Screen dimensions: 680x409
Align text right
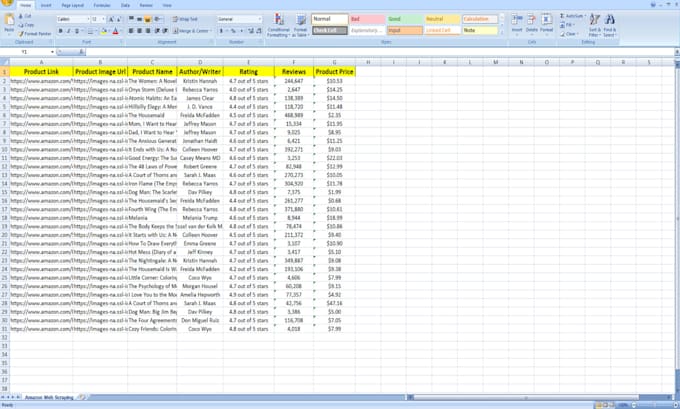(x=148, y=31)
